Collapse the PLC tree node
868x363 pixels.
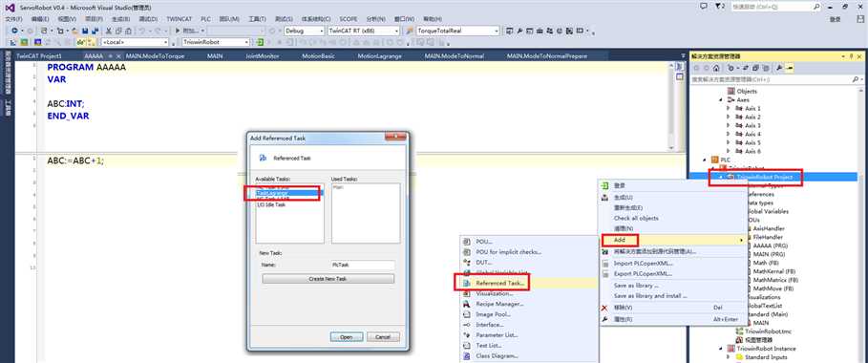pyautogui.click(x=705, y=160)
